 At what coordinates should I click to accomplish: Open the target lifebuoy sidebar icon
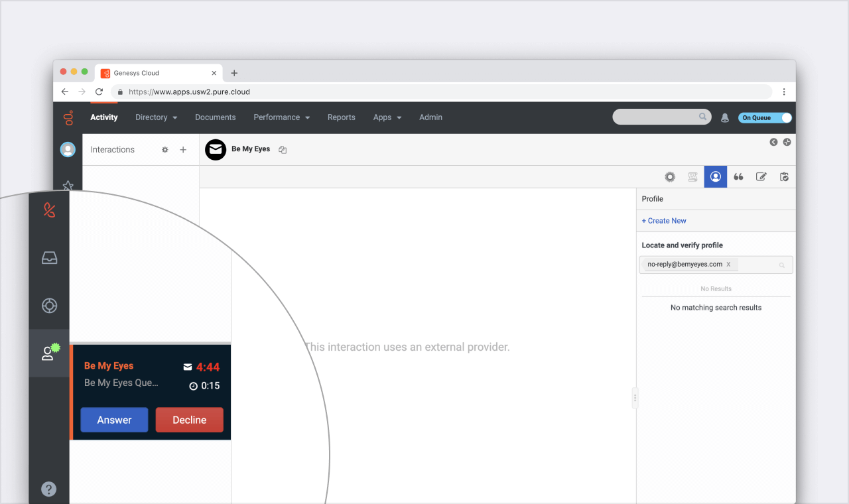(49, 306)
